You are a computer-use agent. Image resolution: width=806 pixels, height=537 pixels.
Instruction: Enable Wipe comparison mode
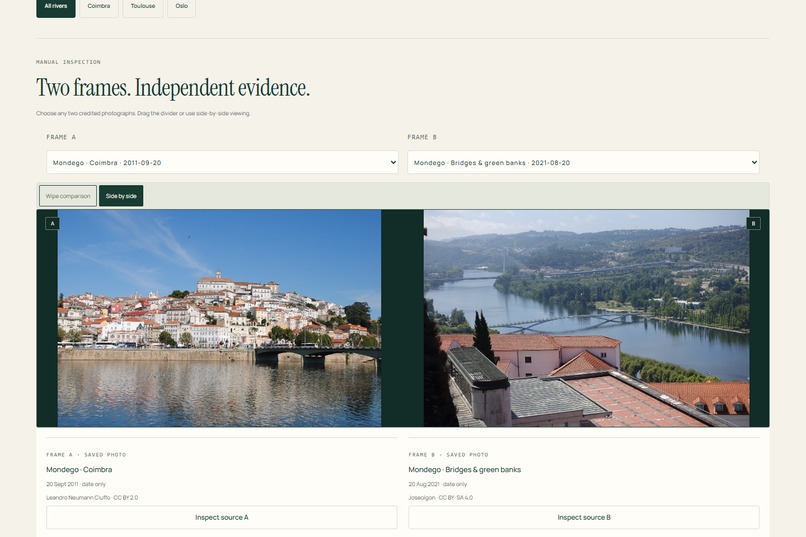68,196
